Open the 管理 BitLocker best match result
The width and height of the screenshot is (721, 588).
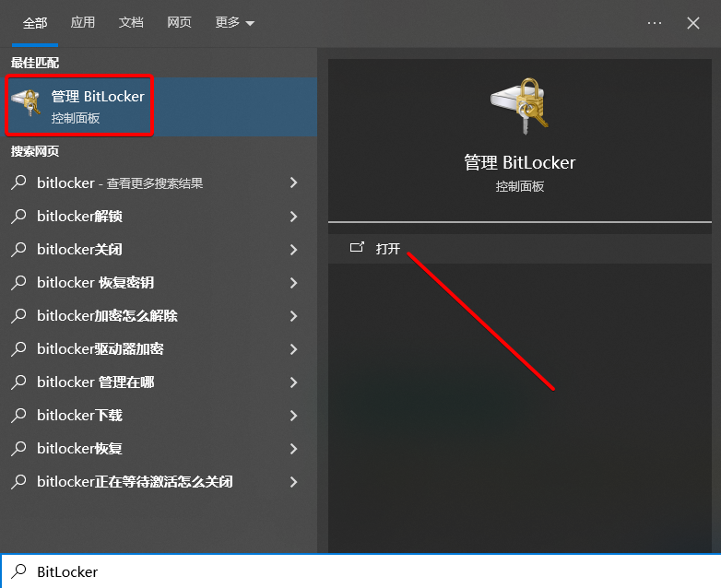(159, 106)
